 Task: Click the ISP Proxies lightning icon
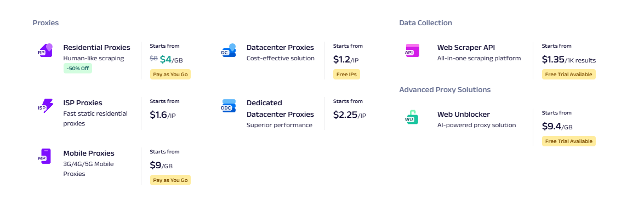(x=45, y=106)
